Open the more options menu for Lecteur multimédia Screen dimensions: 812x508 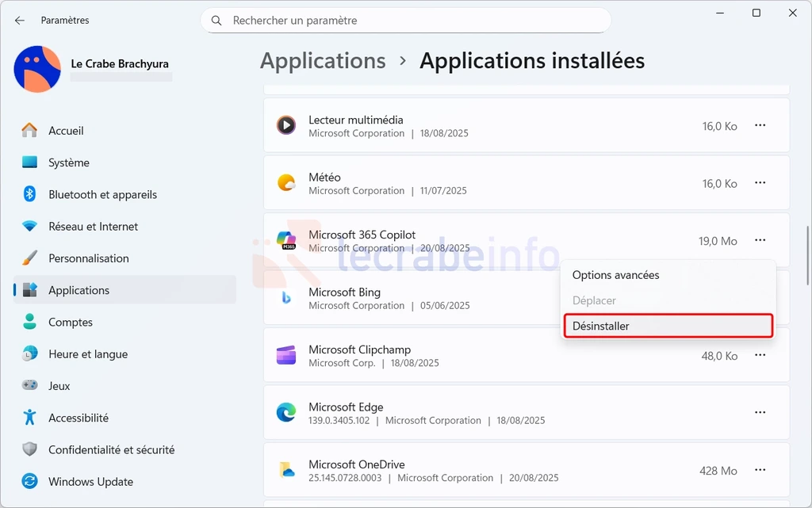[x=760, y=125]
